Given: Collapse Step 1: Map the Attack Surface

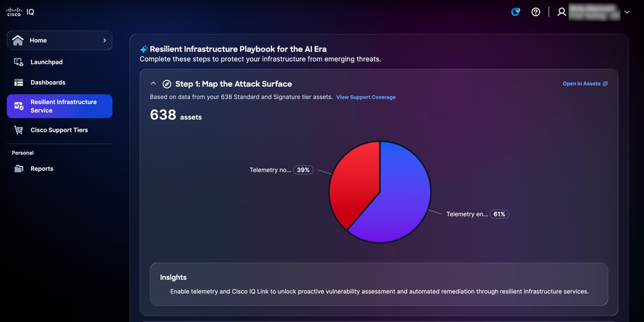Looking at the screenshot, I should pyautogui.click(x=153, y=84).
